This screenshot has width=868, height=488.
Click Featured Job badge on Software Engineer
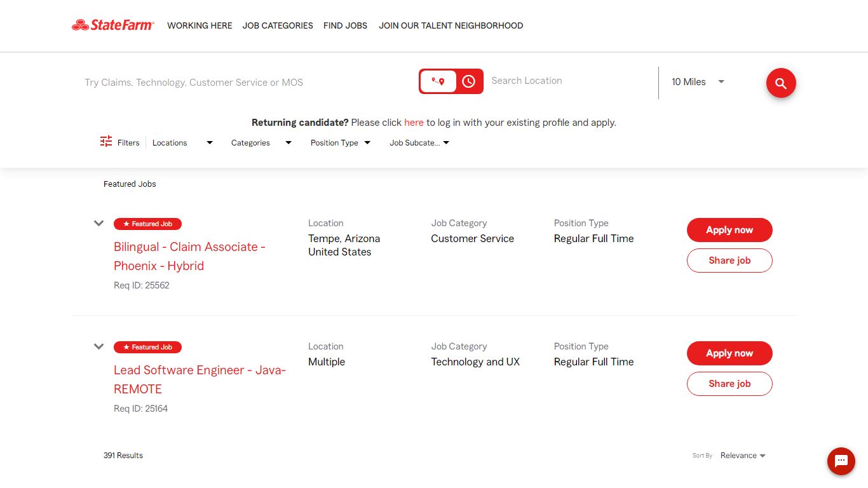tap(147, 347)
